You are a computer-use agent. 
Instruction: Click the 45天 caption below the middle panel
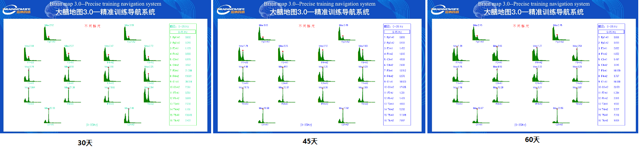[310, 142]
